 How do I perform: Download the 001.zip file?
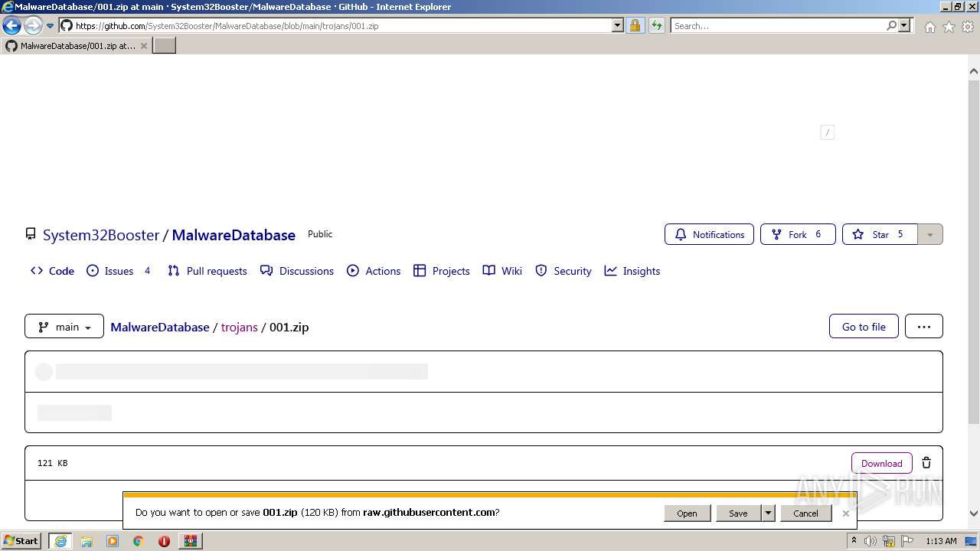pyautogui.click(x=882, y=463)
